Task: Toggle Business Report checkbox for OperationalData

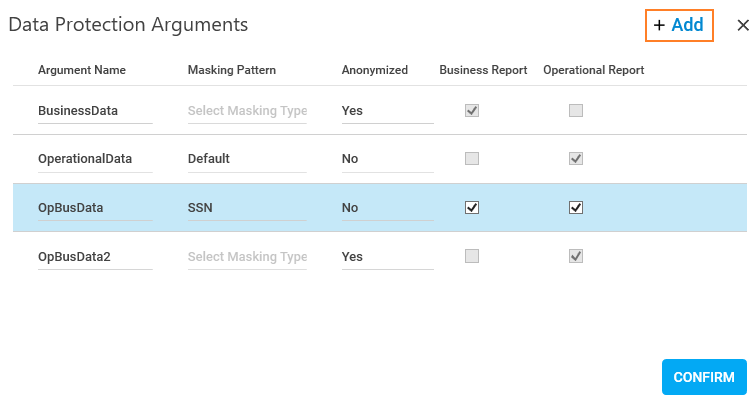Action: (x=472, y=158)
